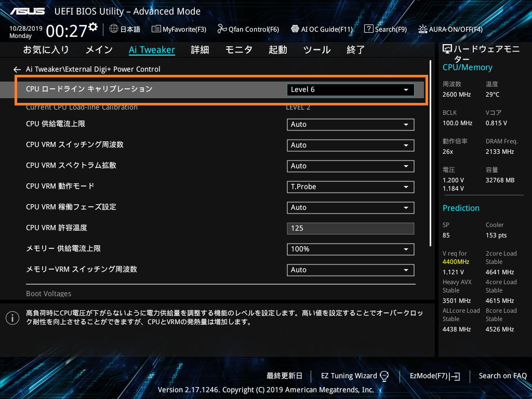Click EzMode(F7) label
The height and width of the screenshot is (399, 532).
click(429, 376)
